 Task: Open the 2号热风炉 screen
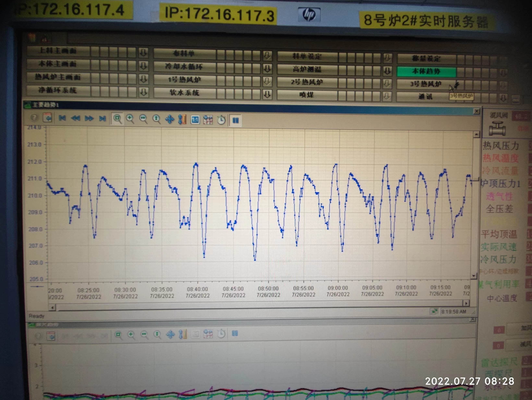pyautogui.click(x=307, y=82)
